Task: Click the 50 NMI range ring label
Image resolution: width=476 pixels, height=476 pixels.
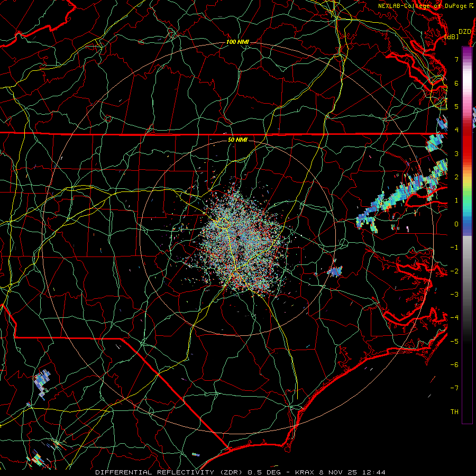Action: [x=237, y=140]
